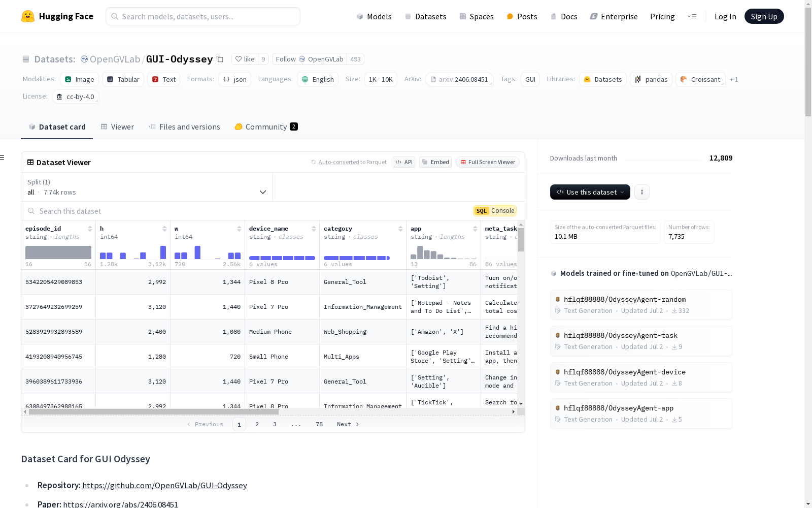Go to page 78 of the viewer

pos(319,424)
